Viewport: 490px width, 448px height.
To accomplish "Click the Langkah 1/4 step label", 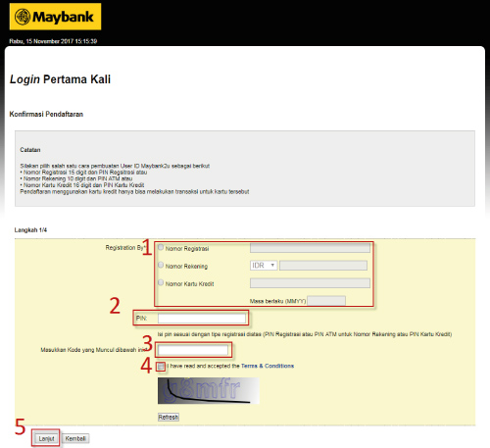I will [x=30, y=230].
